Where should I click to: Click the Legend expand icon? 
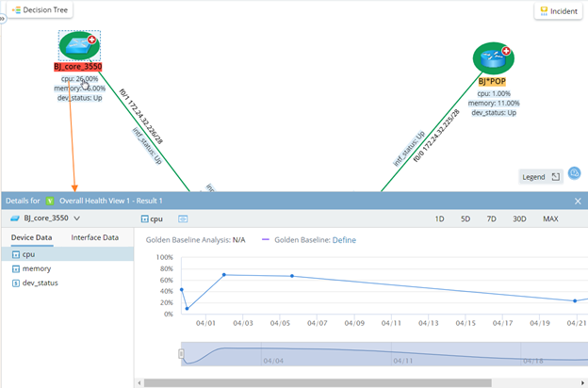(555, 176)
